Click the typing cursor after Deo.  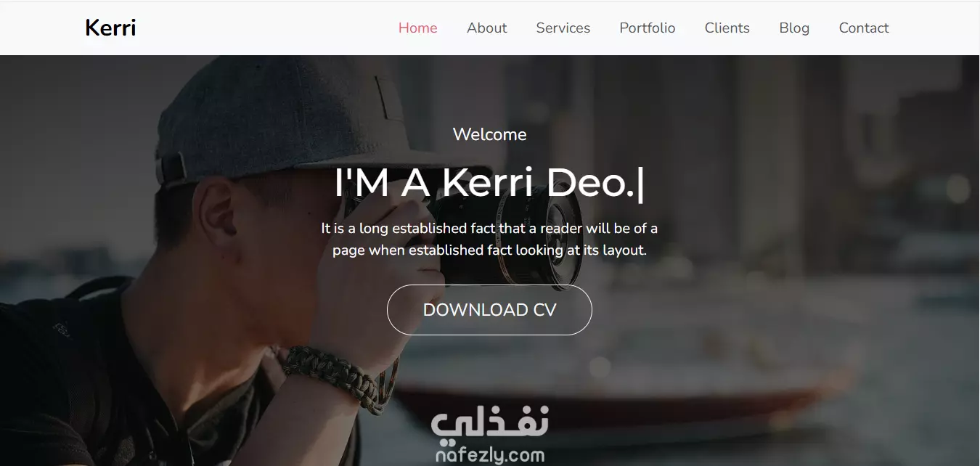[x=640, y=183]
